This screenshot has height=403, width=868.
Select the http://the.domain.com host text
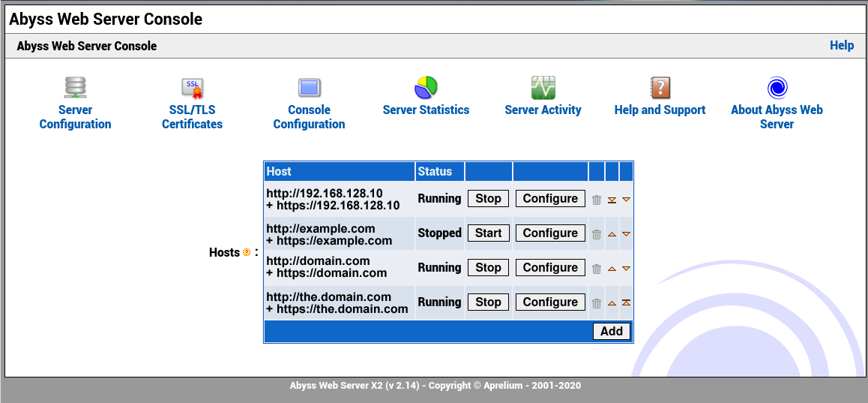click(329, 296)
